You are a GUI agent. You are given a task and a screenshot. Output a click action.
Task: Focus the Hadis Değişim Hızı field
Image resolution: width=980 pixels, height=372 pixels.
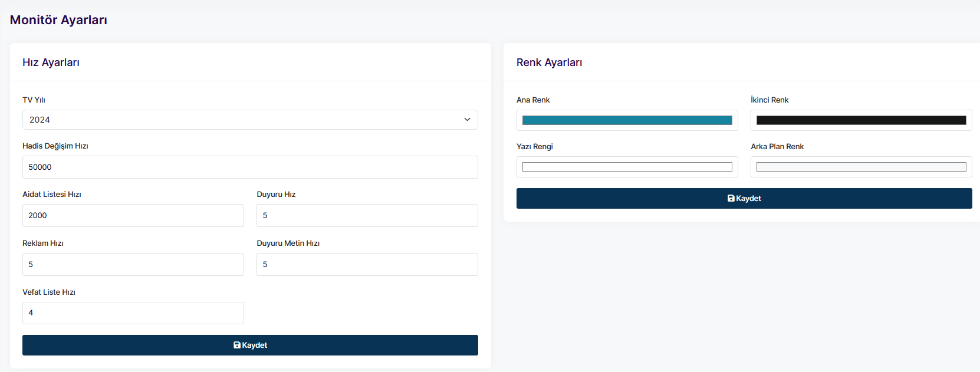249,167
